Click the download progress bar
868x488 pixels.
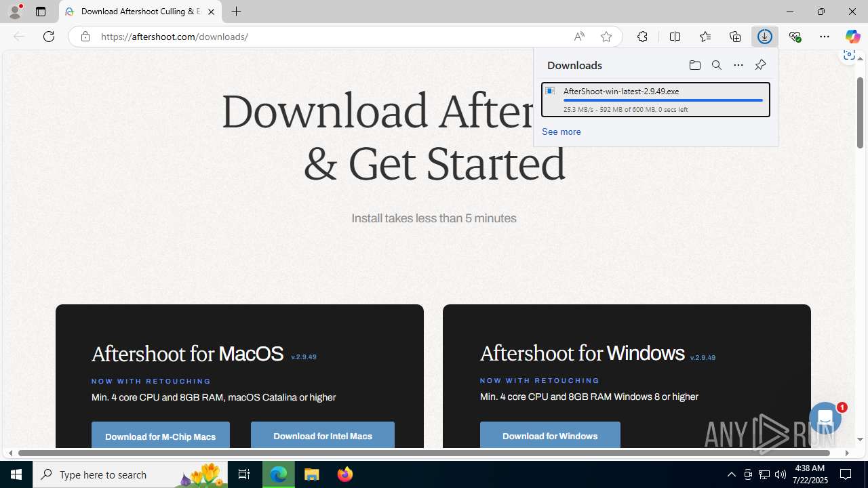[663, 100]
